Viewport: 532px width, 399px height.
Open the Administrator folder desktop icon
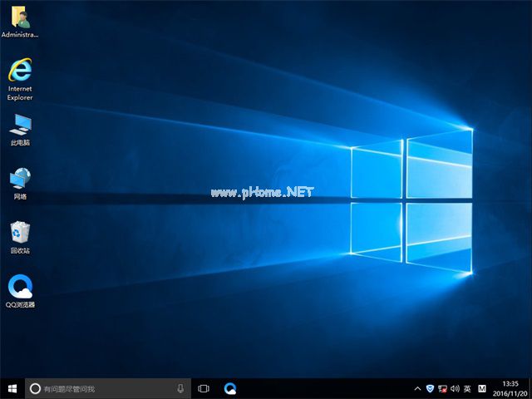pyautogui.click(x=20, y=23)
